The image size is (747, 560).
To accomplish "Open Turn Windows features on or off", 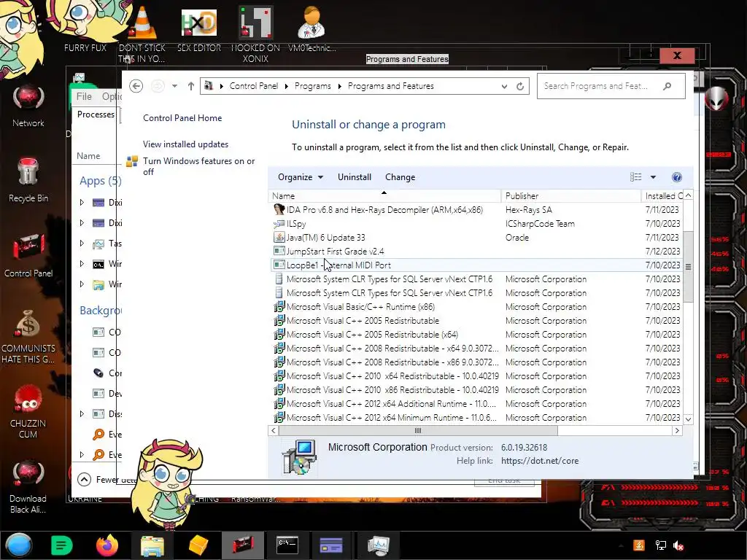I will pyautogui.click(x=198, y=166).
